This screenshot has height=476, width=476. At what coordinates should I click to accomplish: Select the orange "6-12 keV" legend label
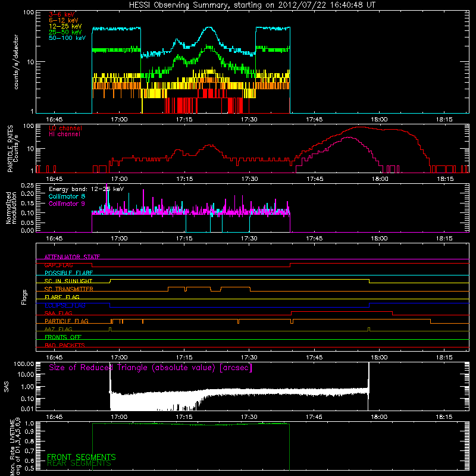pos(64,20)
